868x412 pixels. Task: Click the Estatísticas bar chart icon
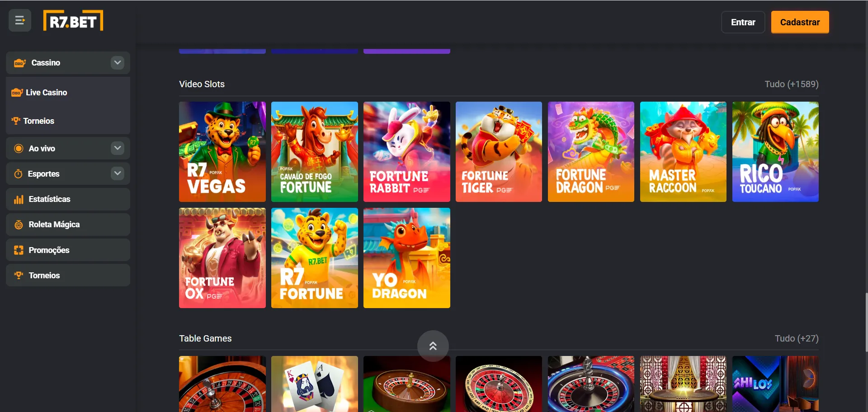pyautogui.click(x=19, y=199)
